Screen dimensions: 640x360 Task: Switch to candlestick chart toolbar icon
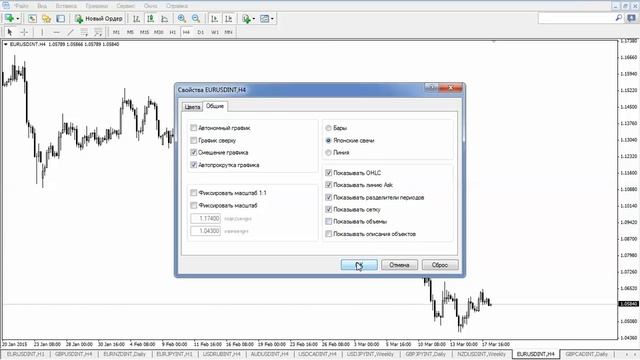pos(151,18)
